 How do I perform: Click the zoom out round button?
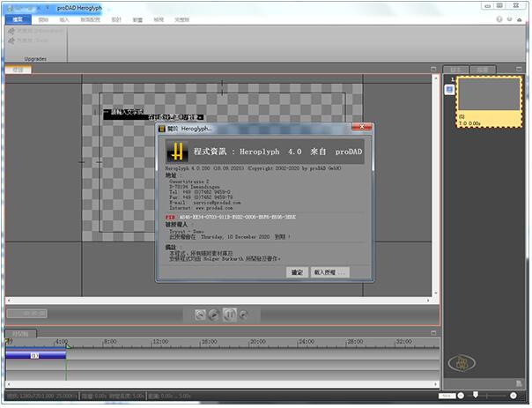click(461, 396)
